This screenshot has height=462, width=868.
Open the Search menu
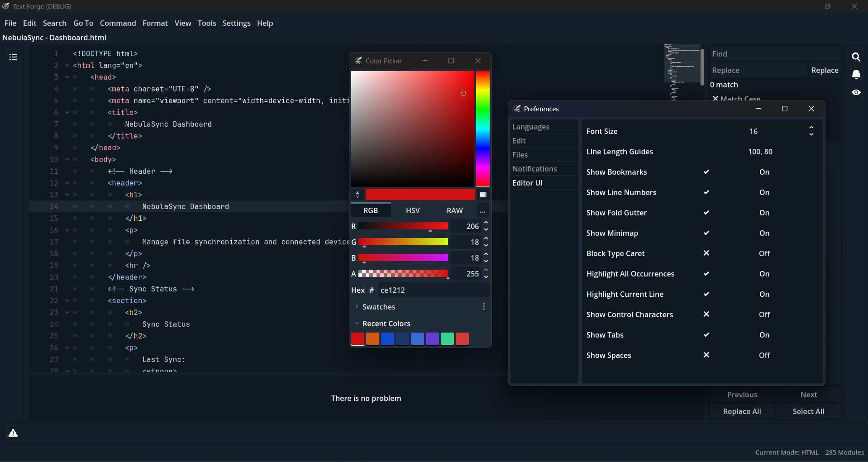(55, 23)
